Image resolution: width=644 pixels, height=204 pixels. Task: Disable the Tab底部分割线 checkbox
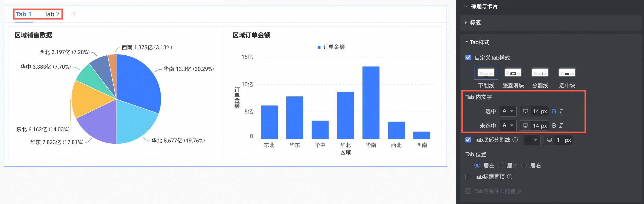[x=468, y=140]
